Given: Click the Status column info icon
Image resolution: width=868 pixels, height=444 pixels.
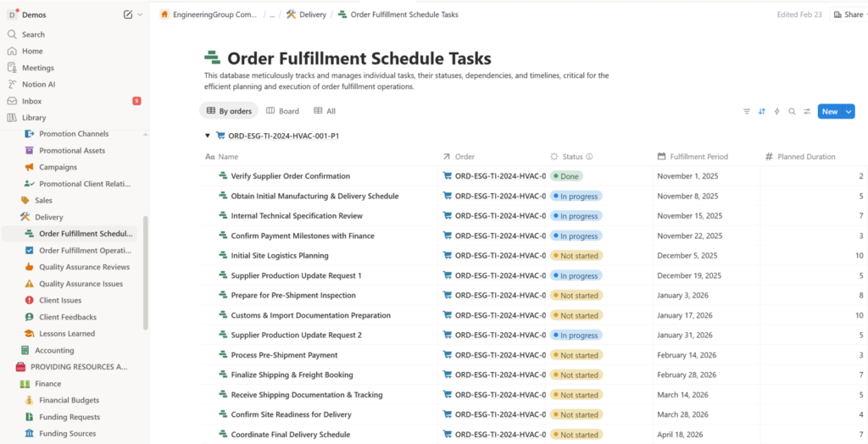Looking at the screenshot, I should (x=589, y=157).
